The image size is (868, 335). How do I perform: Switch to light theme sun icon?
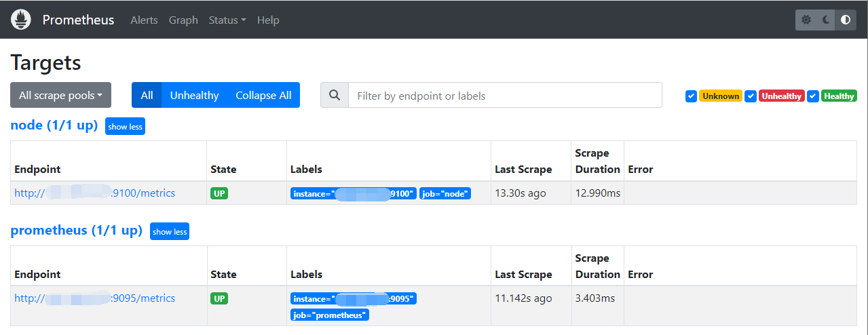[x=806, y=20]
